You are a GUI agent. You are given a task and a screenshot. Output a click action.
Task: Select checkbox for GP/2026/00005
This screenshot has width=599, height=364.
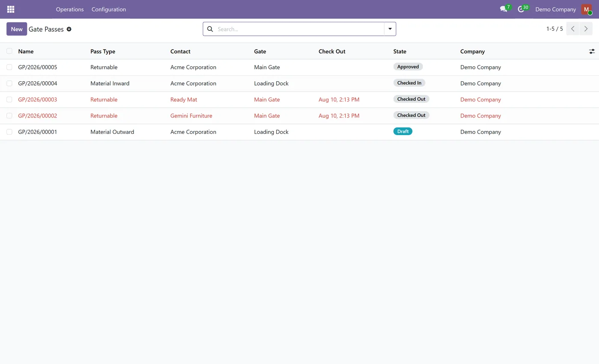(x=9, y=67)
